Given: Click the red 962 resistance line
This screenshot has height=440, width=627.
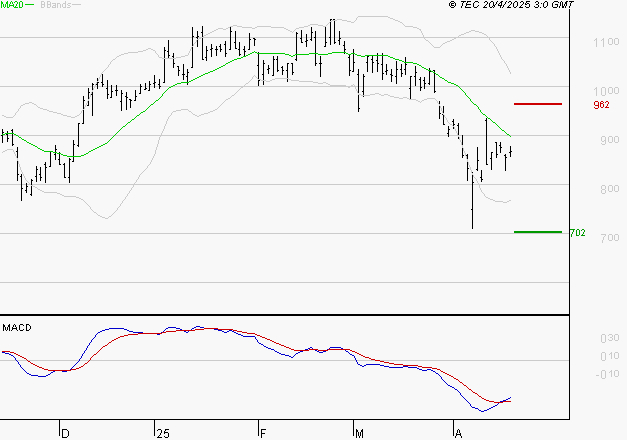Looking at the screenshot, I should 538,104.
